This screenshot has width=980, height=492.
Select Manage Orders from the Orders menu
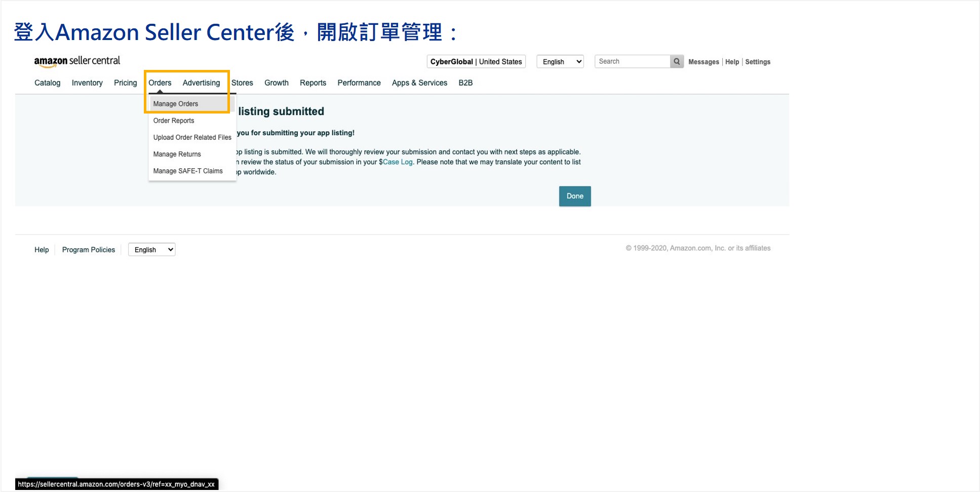click(176, 104)
